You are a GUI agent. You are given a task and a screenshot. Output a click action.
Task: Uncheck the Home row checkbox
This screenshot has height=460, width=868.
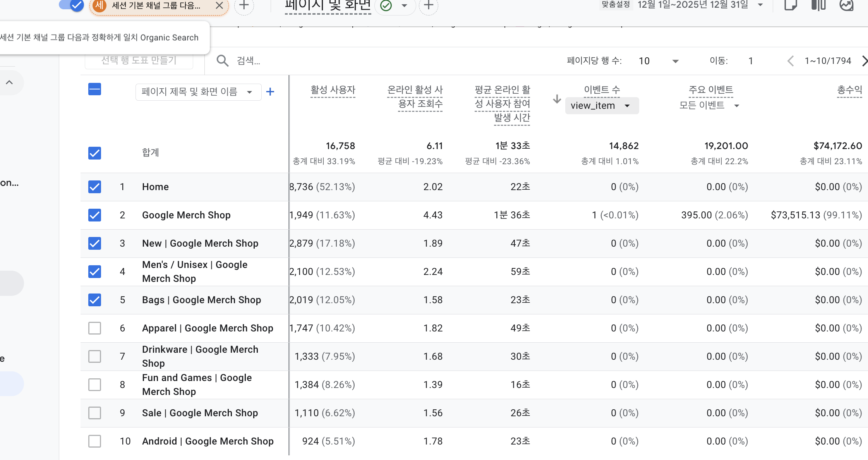click(94, 187)
